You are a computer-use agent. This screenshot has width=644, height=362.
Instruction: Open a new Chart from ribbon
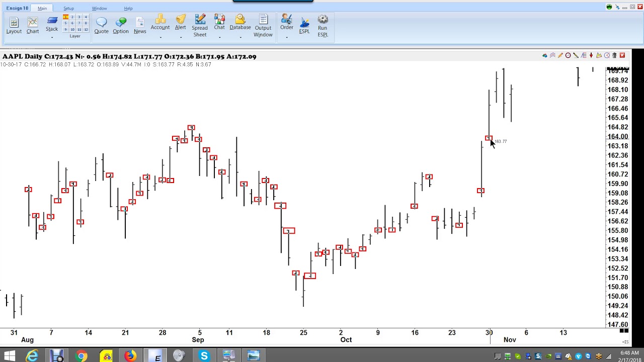tap(33, 25)
